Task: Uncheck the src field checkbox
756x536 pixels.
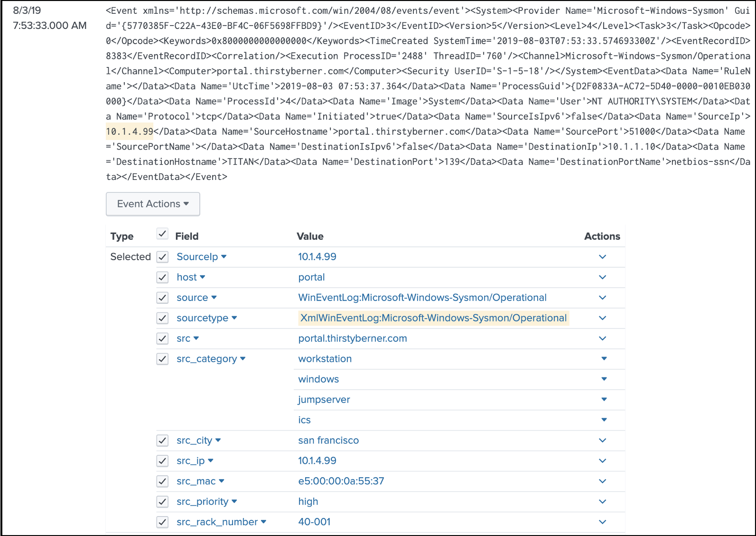Action: pos(162,339)
